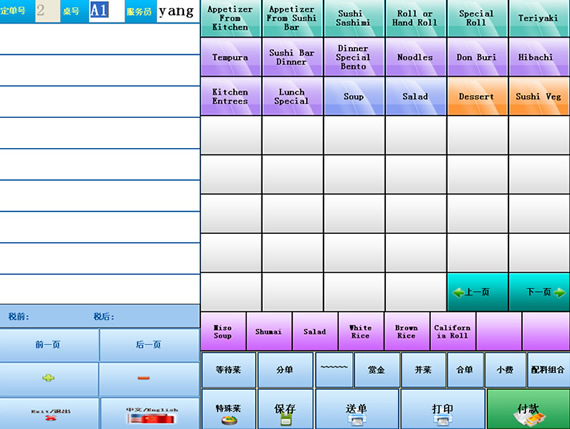Click the 分单 split bill button

[x=285, y=370]
